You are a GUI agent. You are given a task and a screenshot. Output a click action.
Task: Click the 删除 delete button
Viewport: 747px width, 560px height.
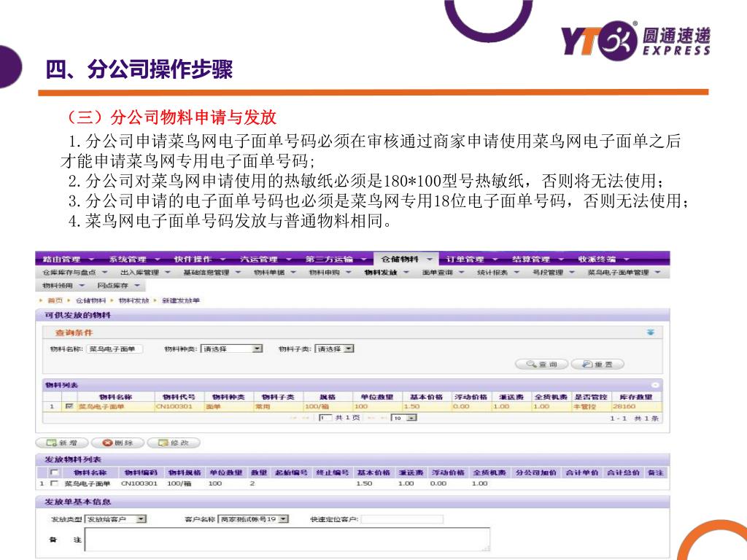tap(117, 443)
